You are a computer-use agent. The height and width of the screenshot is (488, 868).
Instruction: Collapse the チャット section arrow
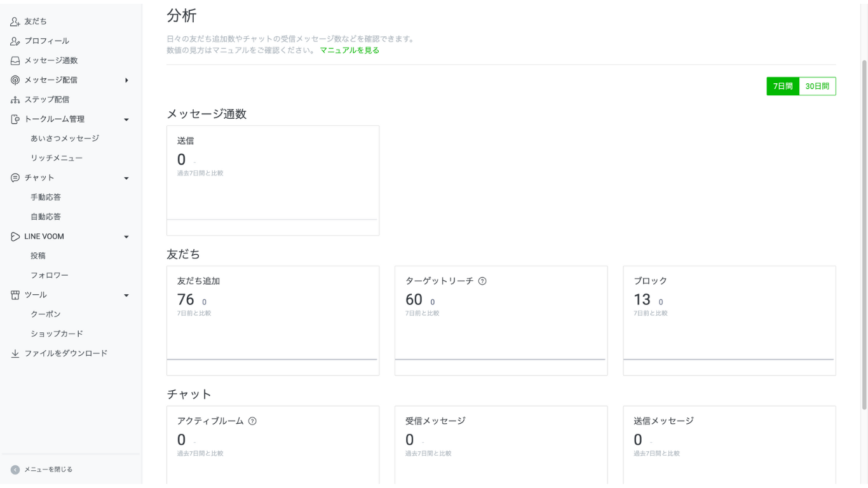(x=126, y=179)
